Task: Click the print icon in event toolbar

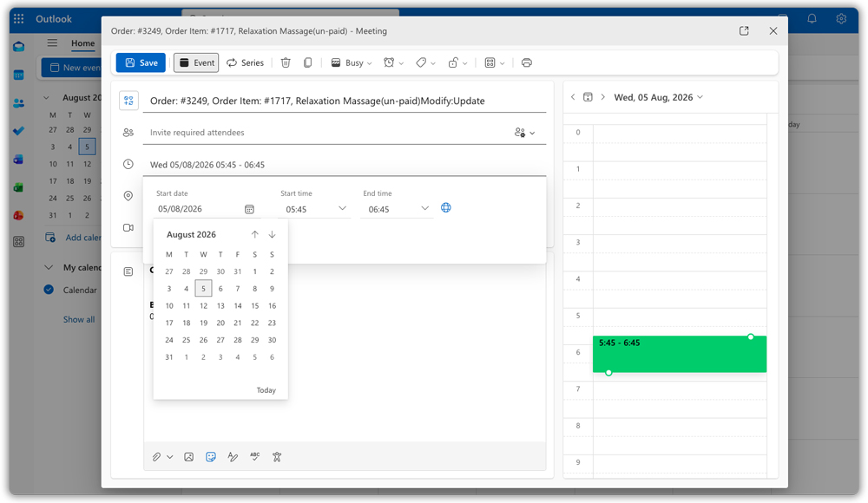Action: (527, 62)
